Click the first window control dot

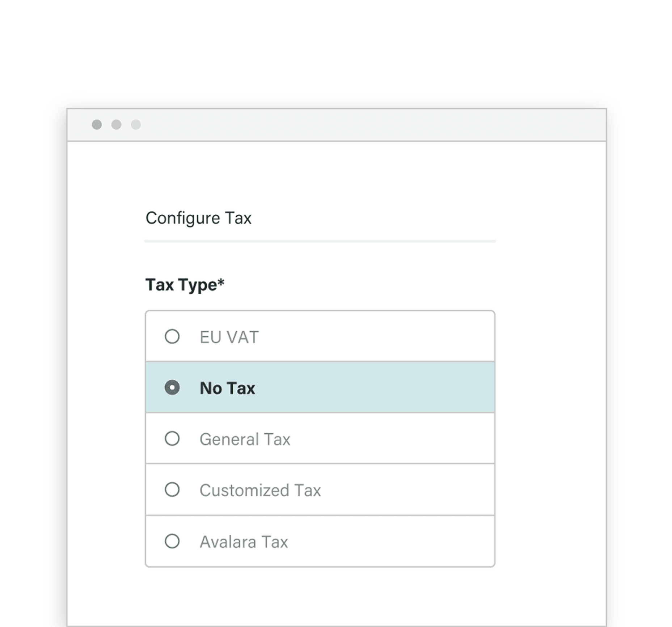(96, 125)
